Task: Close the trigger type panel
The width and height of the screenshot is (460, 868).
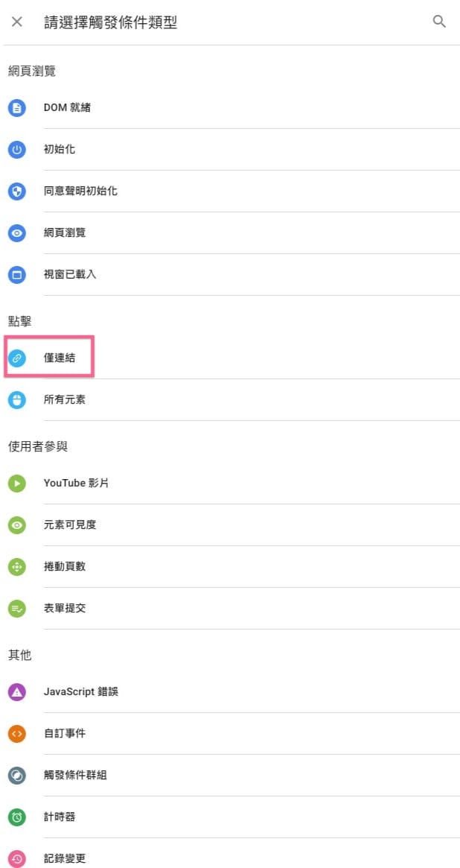Action: (x=17, y=22)
